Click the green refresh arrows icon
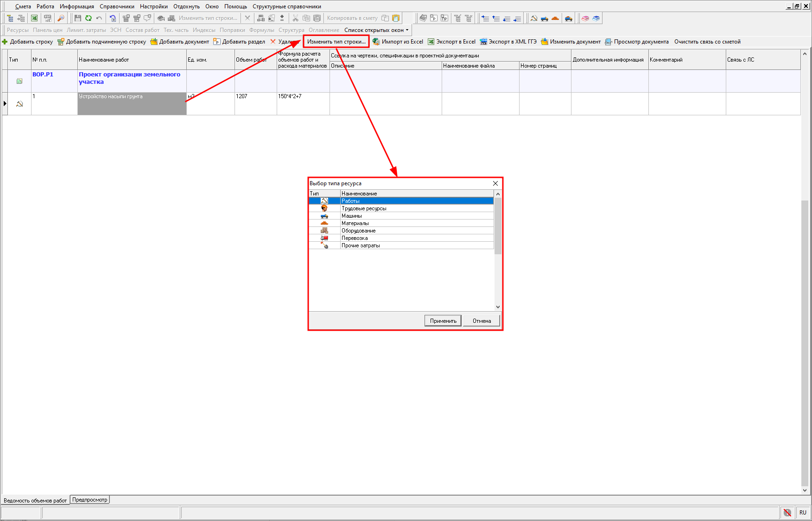 88,18
